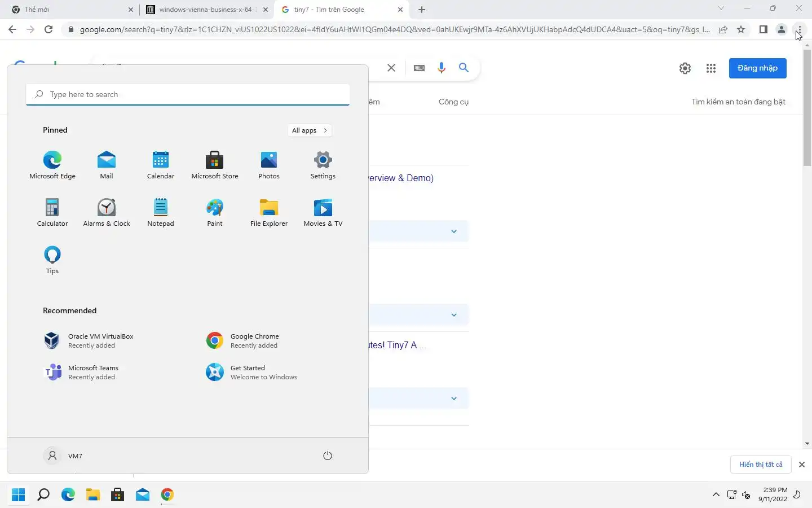Select the 'tiny7 - Tìm trên Google' tab
Screen dimensions: 812x508
(342, 10)
